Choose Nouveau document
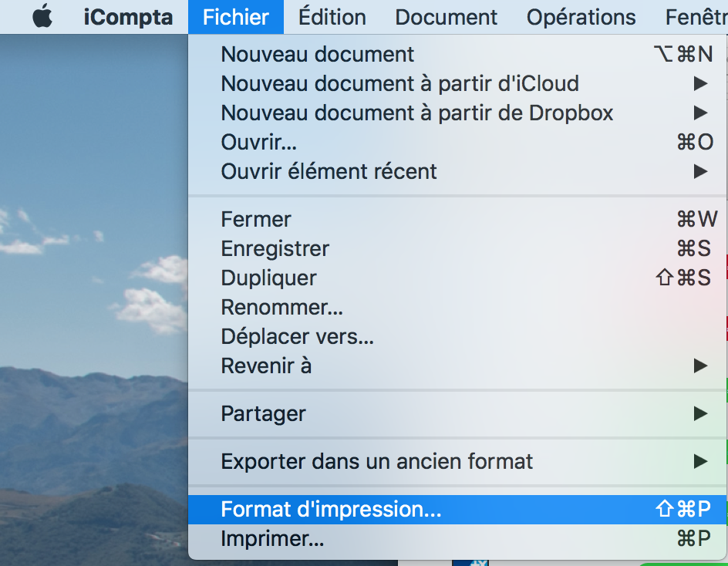Screen dimensions: 728x566 point(457,54)
